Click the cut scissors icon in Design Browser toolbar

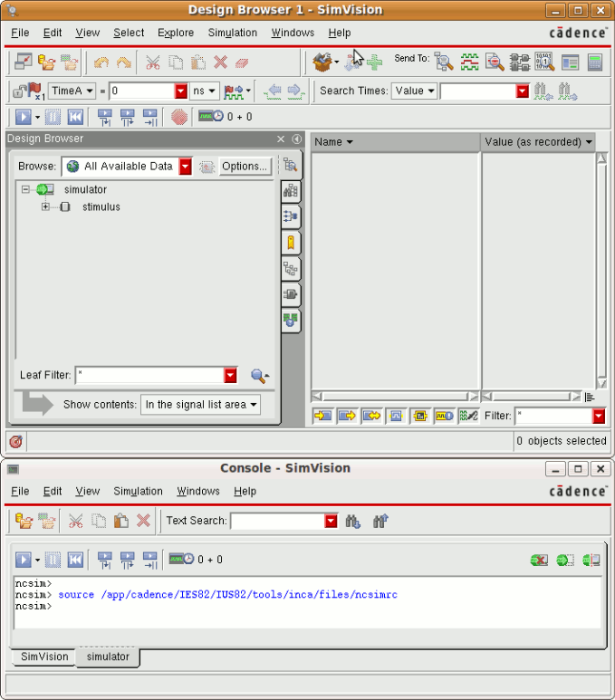pyautogui.click(x=153, y=62)
